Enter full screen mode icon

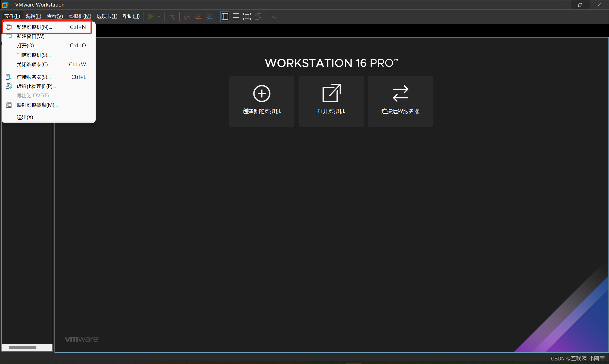247,16
